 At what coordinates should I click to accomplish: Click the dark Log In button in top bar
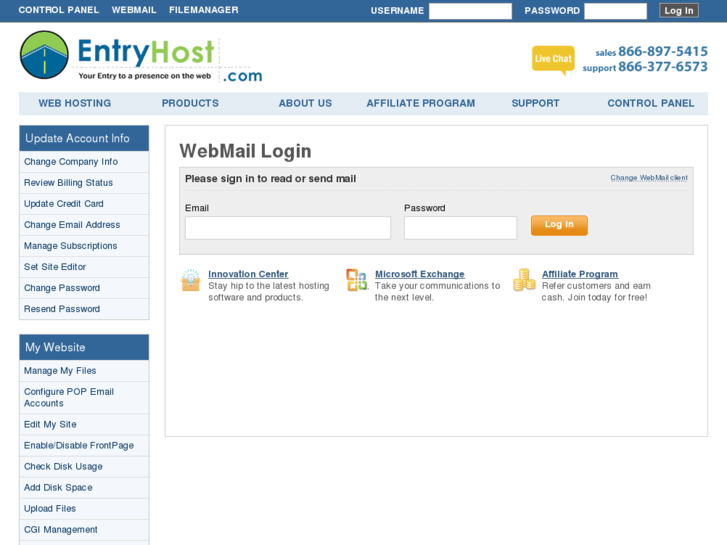(x=679, y=11)
